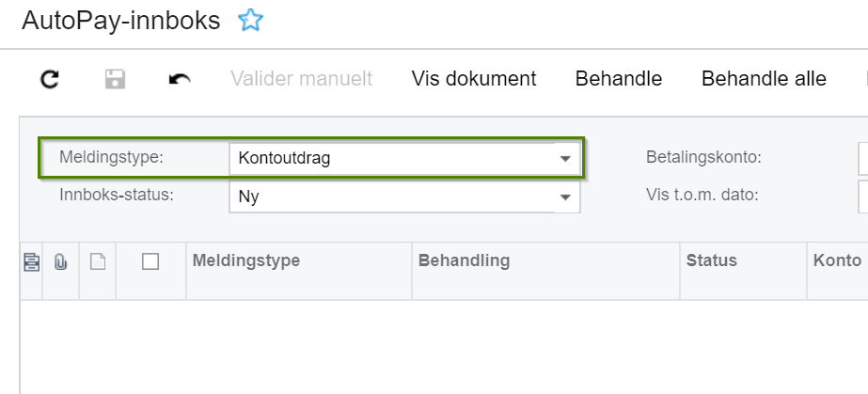Sort by the Meldingstype column header
Screen dimensions: 868x394
pos(246,261)
